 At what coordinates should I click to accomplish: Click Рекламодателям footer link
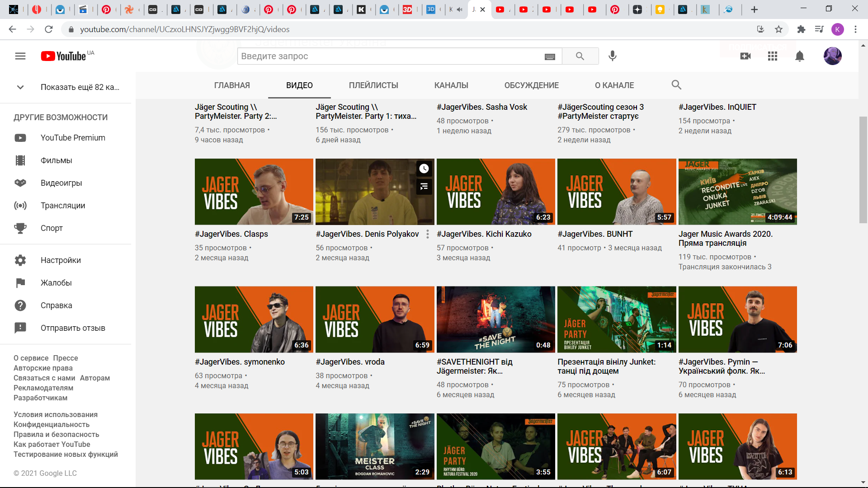43,388
